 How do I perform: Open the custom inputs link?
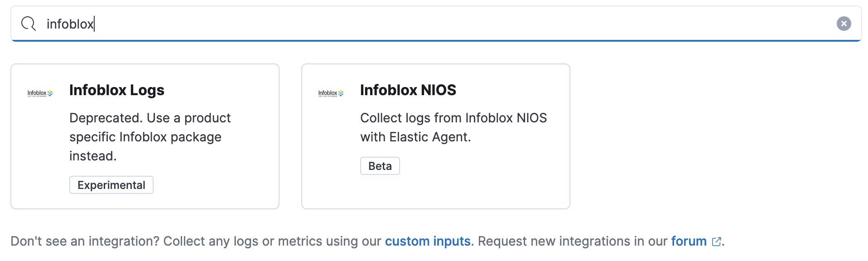point(428,241)
